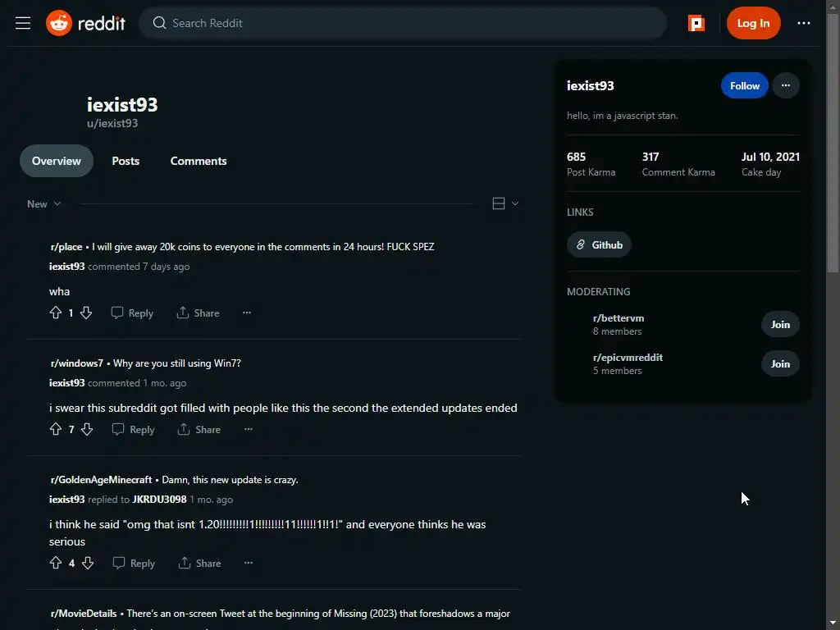Open the 20k coins giveaway post title
The width and height of the screenshot is (840, 630).
click(x=263, y=247)
